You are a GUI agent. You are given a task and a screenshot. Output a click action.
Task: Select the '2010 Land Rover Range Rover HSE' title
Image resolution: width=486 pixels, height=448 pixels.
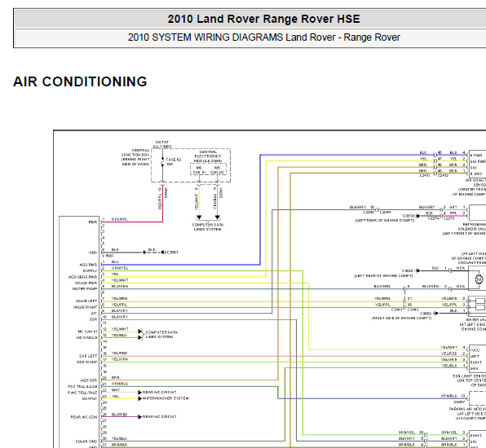click(x=263, y=19)
